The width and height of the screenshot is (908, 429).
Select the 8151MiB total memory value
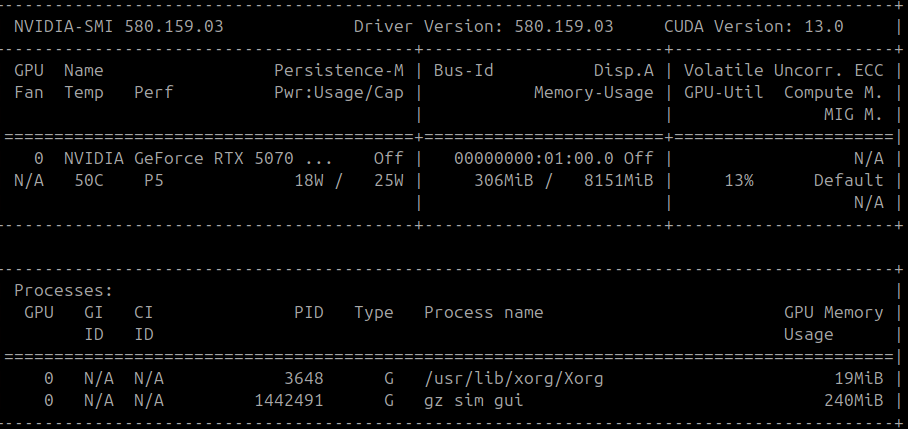[618, 181]
